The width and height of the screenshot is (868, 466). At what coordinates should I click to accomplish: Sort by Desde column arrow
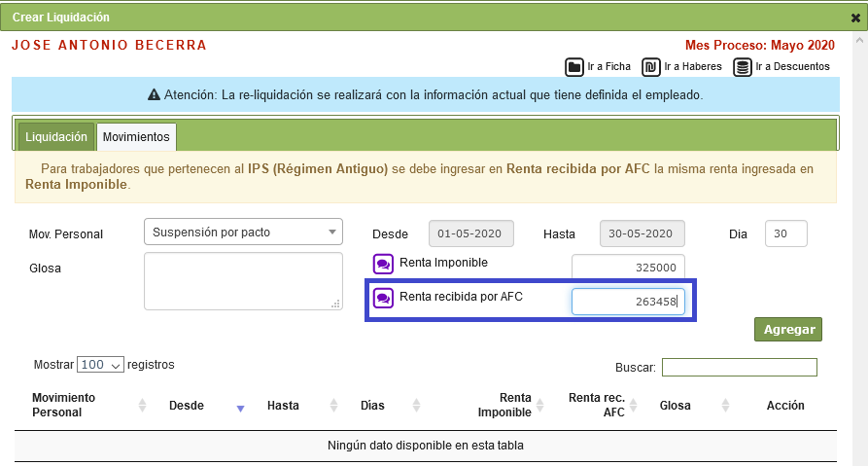pos(240,407)
